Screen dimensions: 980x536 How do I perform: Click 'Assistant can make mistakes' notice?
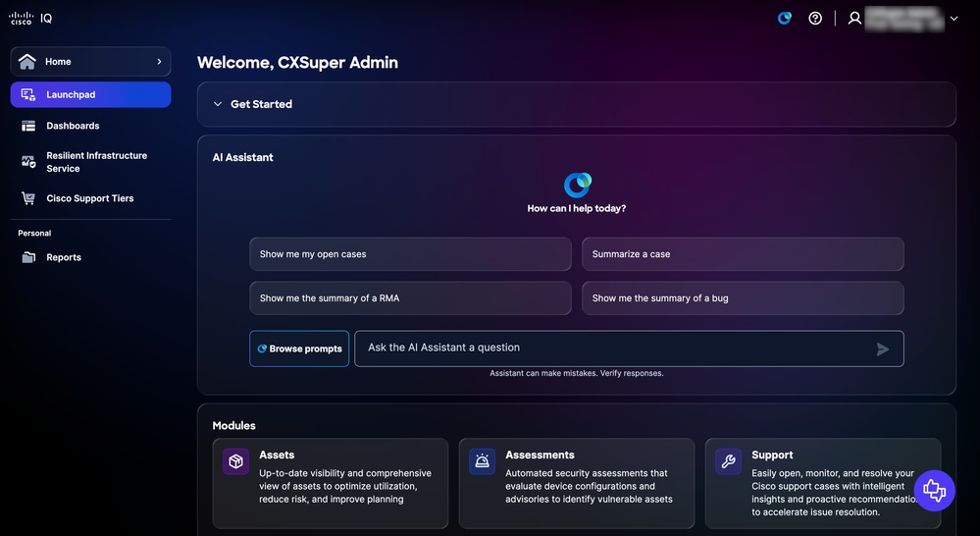[x=576, y=373]
